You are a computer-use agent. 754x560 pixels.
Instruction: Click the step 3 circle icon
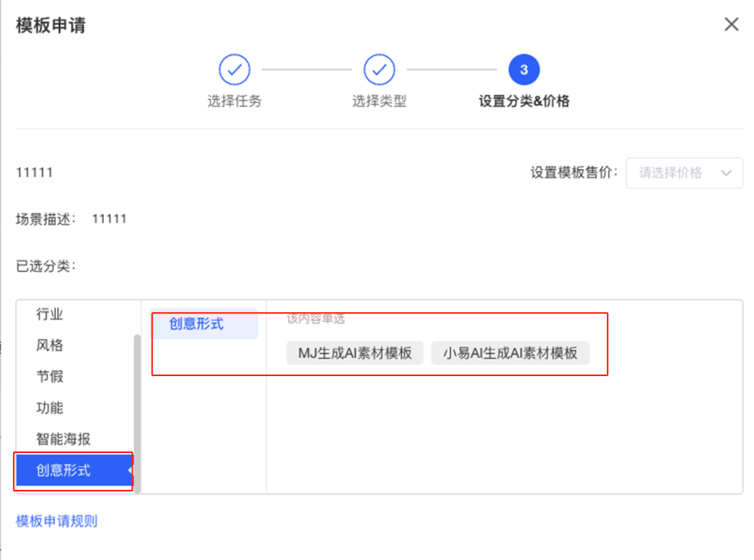tap(524, 69)
